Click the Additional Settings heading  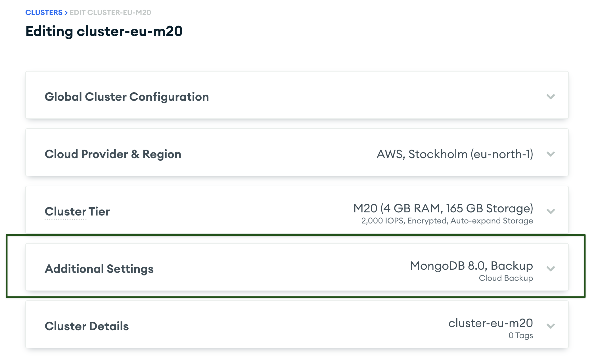tap(99, 269)
